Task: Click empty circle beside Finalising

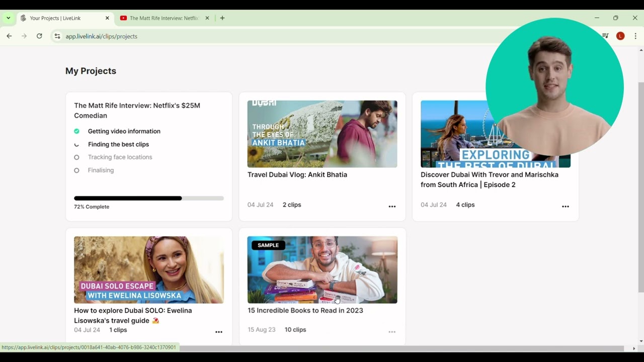Action: pos(76,170)
